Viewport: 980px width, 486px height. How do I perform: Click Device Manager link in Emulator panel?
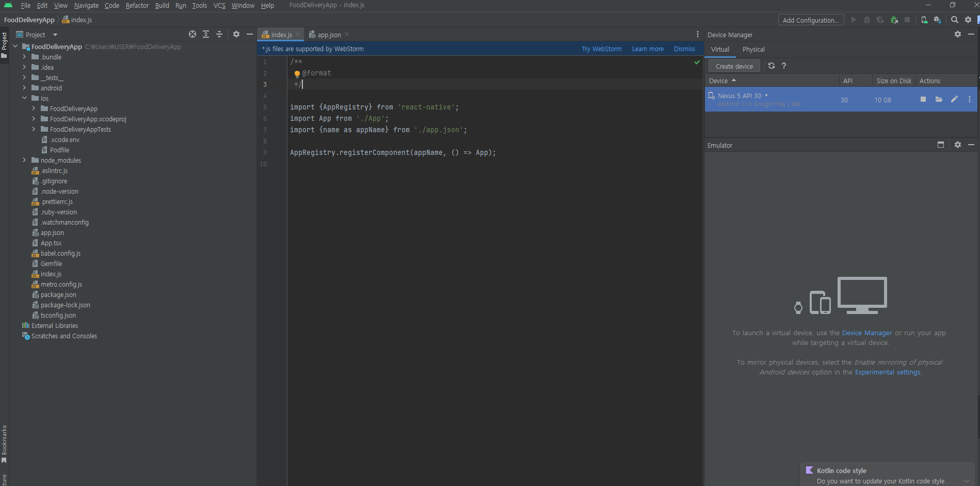pyautogui.click(x=867, y=333)
